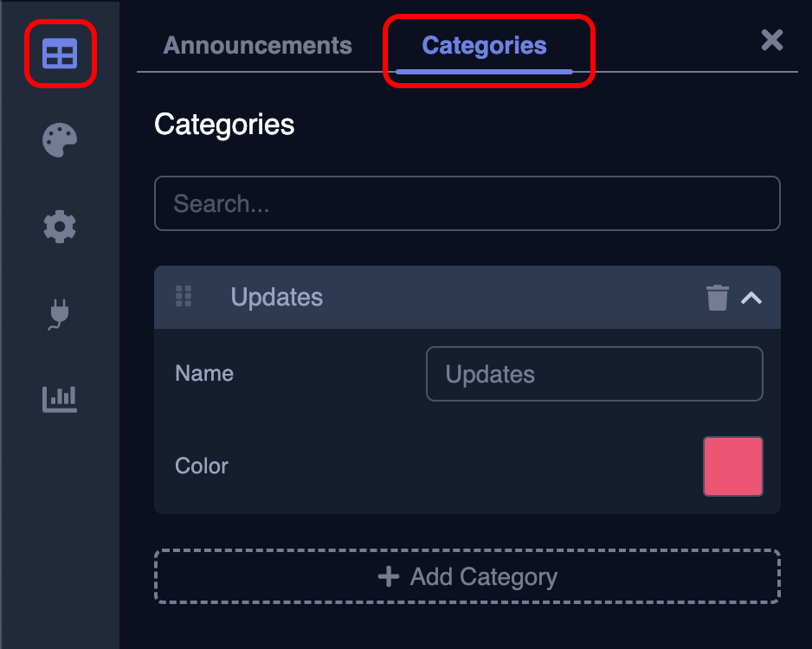Open the analytics bar chart icon

point(60,399)
